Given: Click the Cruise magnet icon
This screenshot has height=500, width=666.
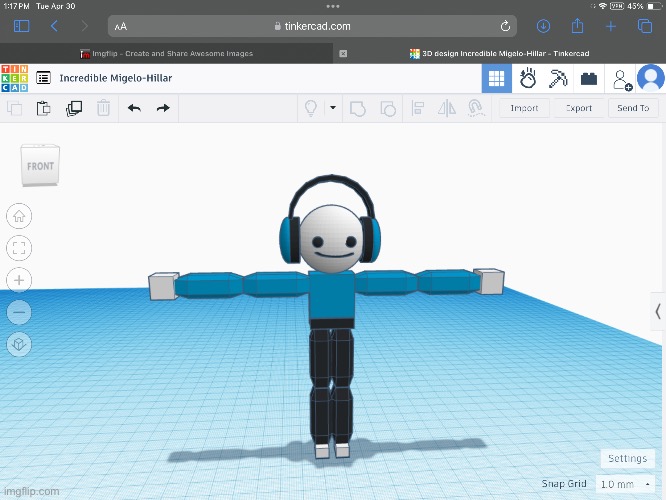Looking at the screenshot, I should tap(476, 108).
